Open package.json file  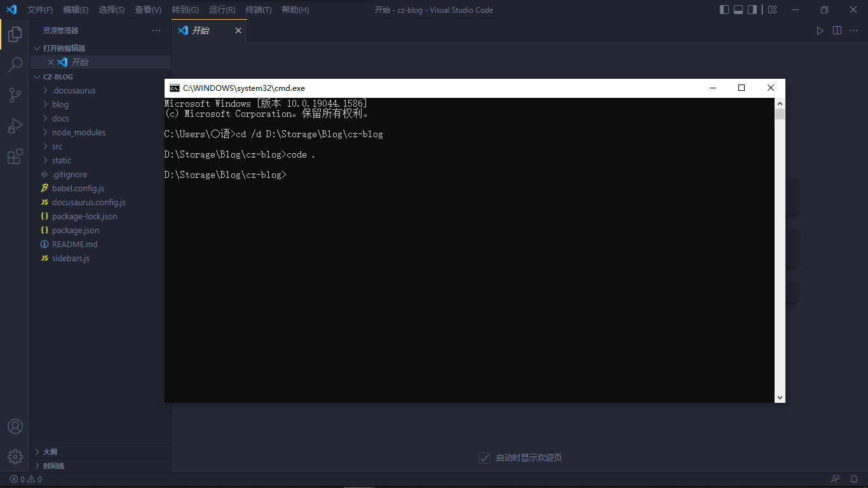(x=101, y=230)
